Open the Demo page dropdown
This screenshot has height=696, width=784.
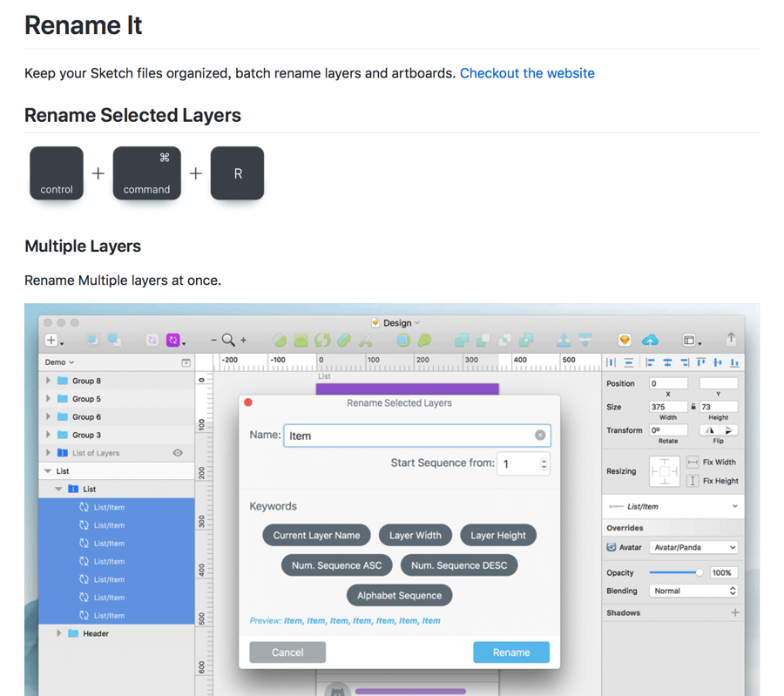[x=59, y=362]
